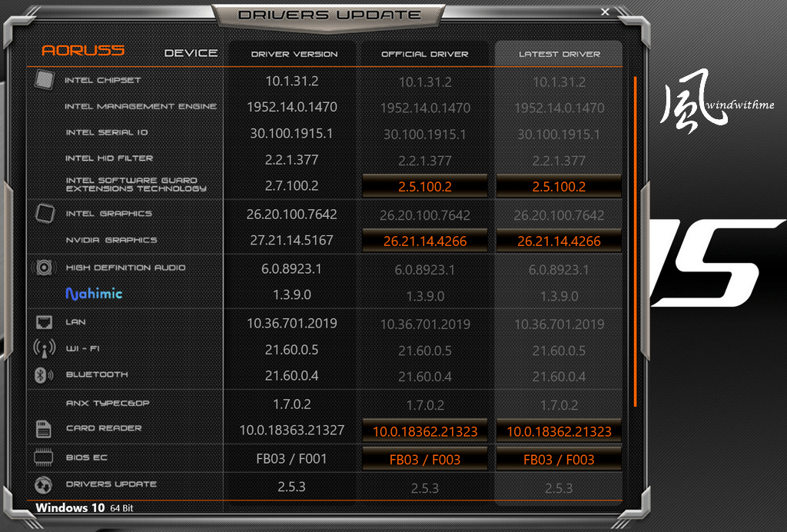Click official Card Reader driver 10.0.18362.21323

[424, 431]
